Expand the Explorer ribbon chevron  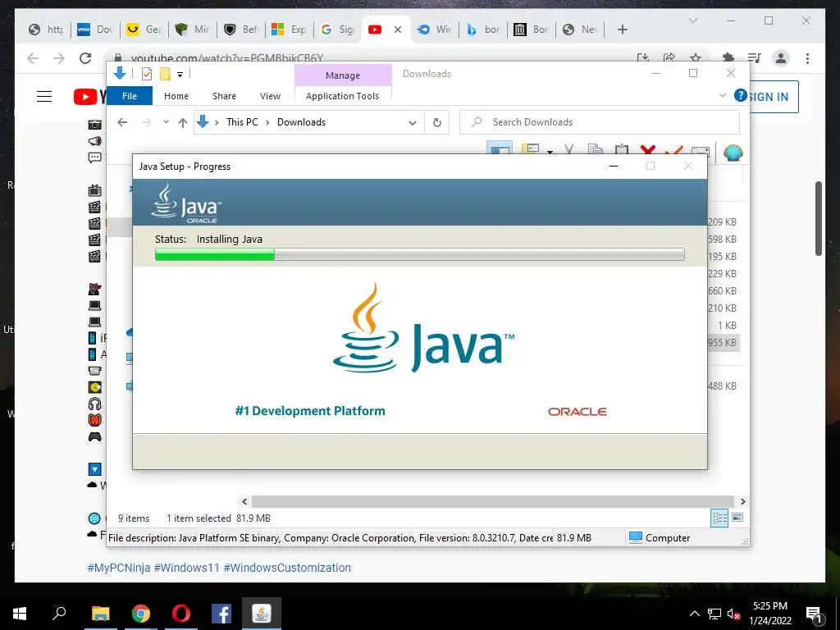point(722,95)
